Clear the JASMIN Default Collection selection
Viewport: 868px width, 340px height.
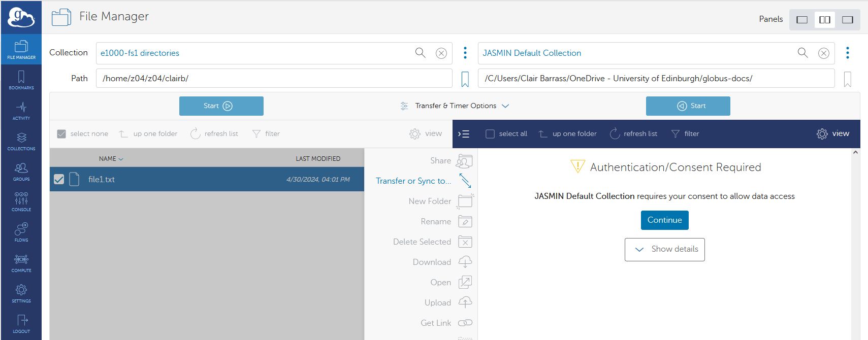click(824, 53)
